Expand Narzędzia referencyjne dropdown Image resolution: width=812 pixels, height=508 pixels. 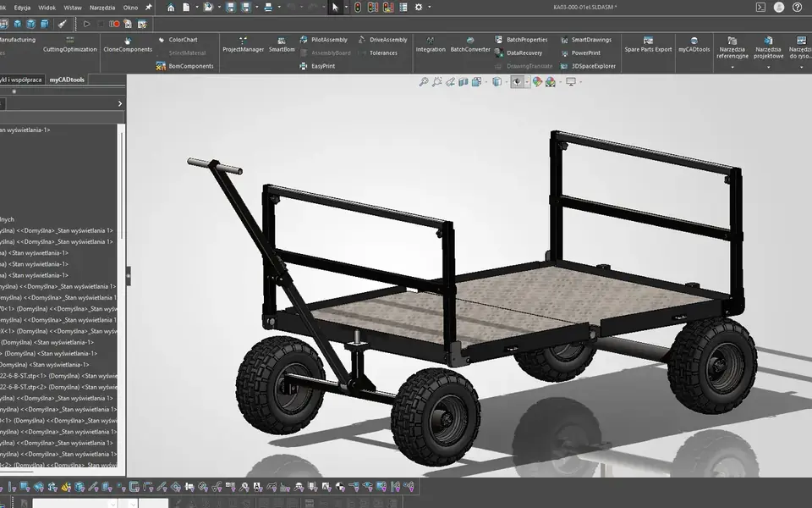[732, 67]
